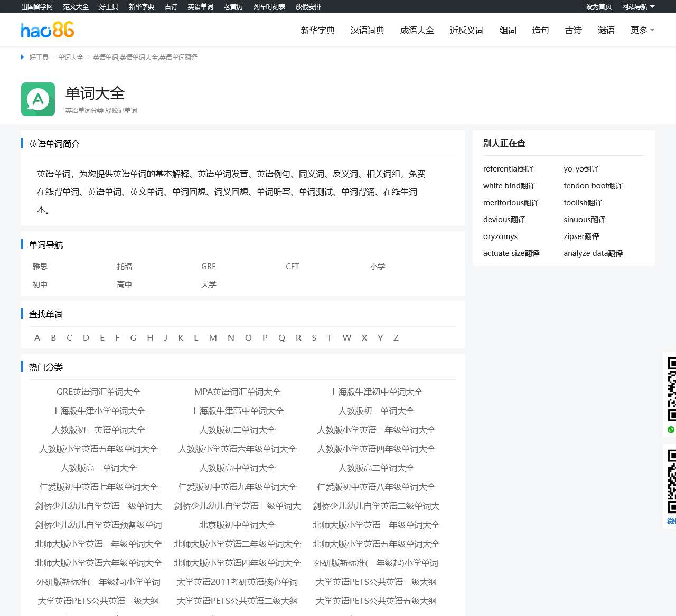
Task: Select 近反义词 from the navigation bar
Action: [x=467, y=31]
